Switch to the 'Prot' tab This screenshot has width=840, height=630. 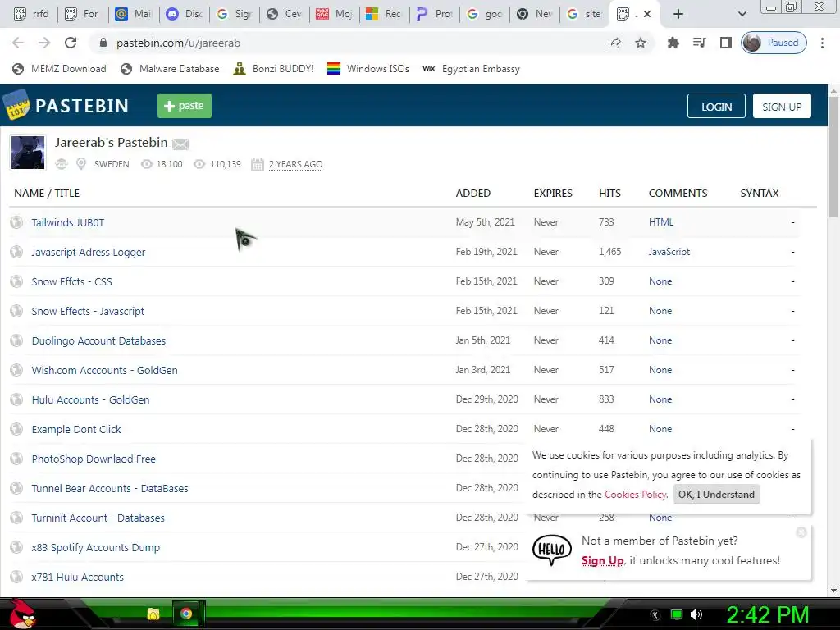click(435, 14)
